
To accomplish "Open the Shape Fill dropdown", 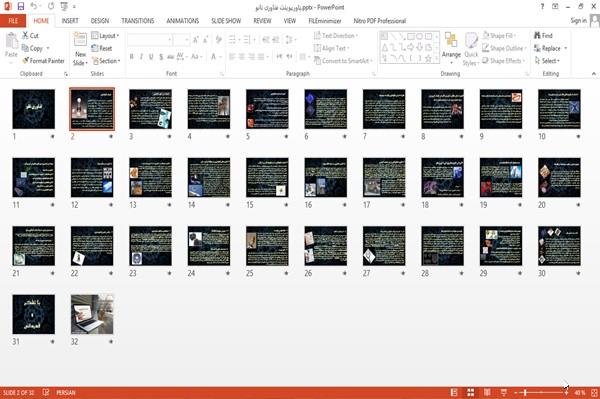I will tap(499, 36).
